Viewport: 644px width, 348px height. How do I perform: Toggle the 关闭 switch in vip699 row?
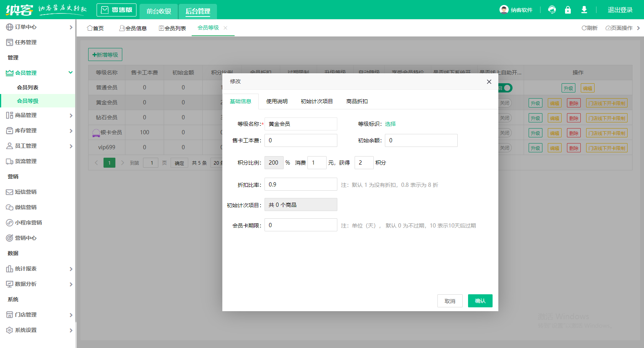coord(505,148)
